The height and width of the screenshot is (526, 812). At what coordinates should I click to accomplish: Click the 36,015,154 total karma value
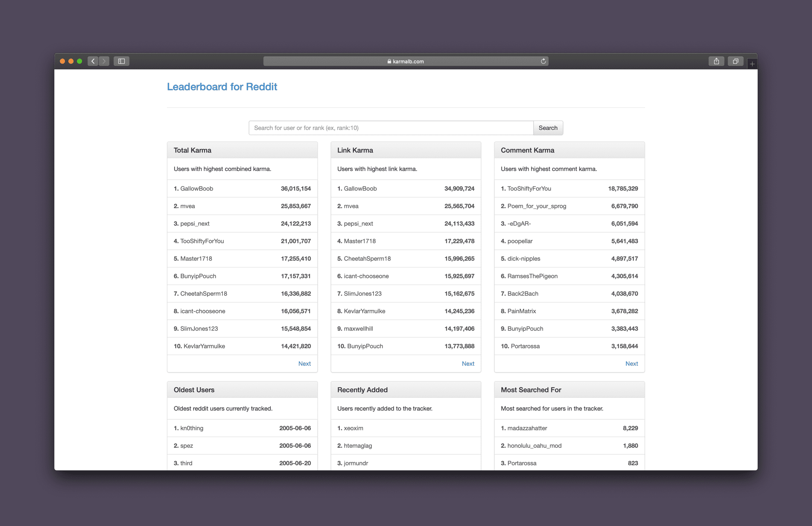296,188
